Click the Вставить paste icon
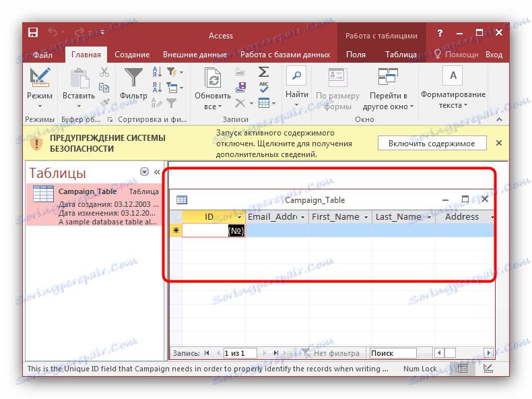The width and height of the screenshot is (532, 399). 79,78
